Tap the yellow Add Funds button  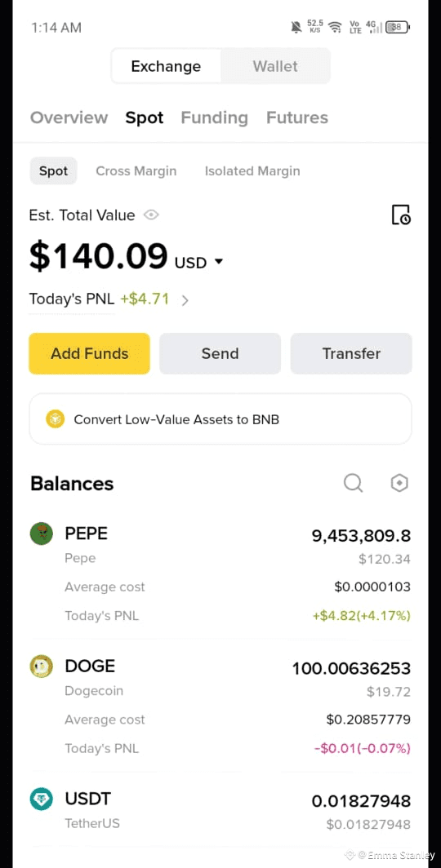(89, 353)
